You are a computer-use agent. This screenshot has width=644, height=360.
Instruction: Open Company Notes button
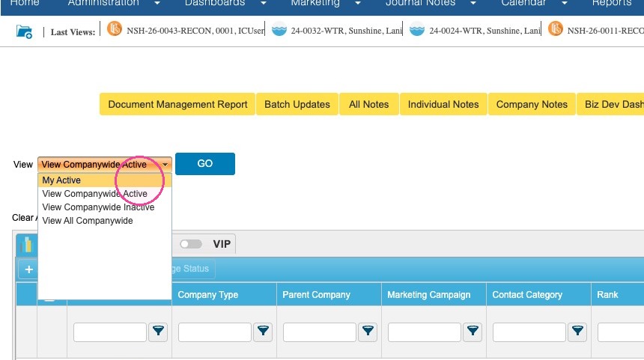pyautogui.click(x=532, y=104)
